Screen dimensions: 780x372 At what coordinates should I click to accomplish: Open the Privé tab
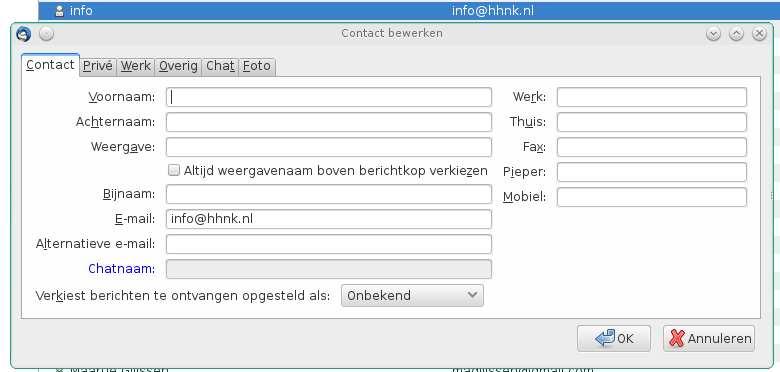(x=98, y=66)
